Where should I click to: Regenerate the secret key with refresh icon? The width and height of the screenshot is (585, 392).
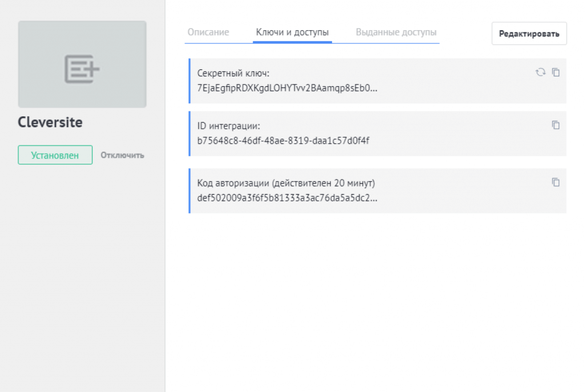(x=540, y=72)
